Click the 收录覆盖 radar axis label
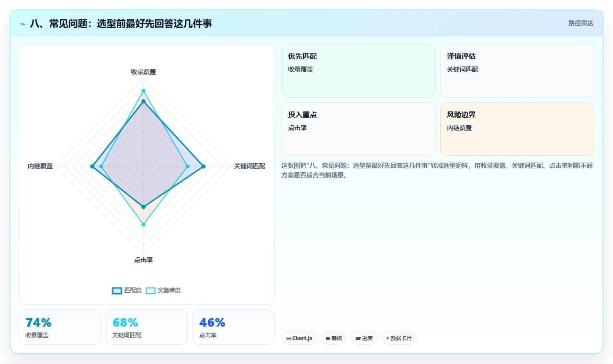This screenshot has height=364, width=613. pos(143,72)
